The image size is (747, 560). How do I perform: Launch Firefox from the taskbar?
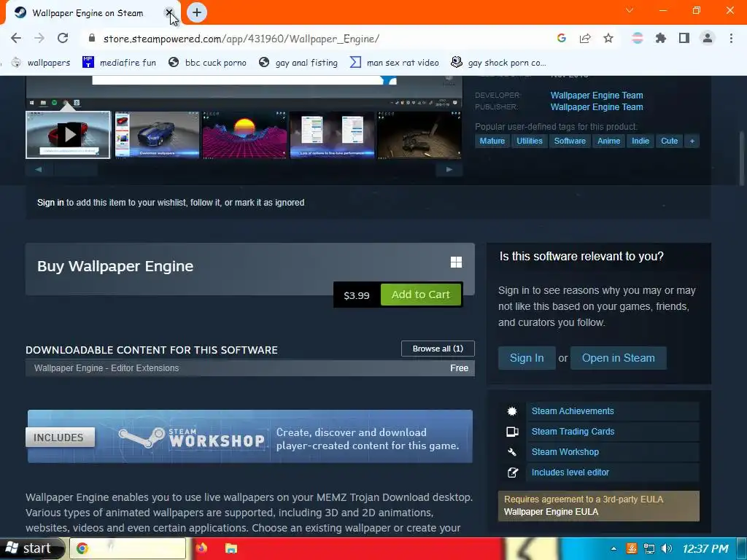tap(201, 548)
